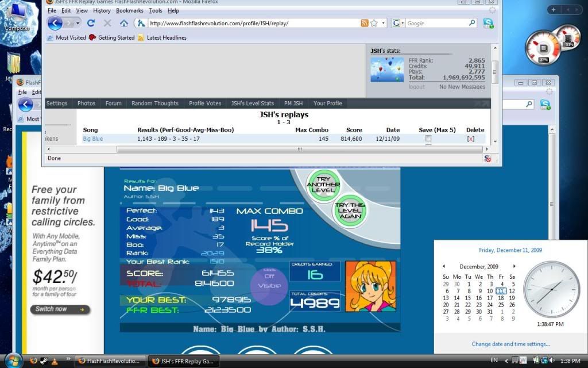Reload the page with the refresh icon
Viewport: 588px width, 368px height.
coord(91,23)
